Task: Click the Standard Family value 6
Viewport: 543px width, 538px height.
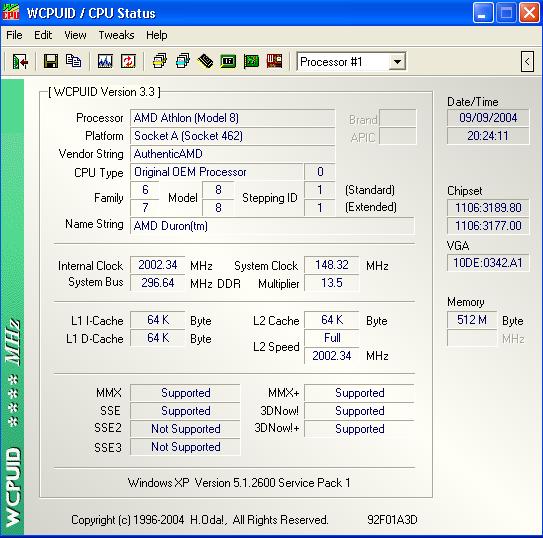Action: click(x=145, y=190)
